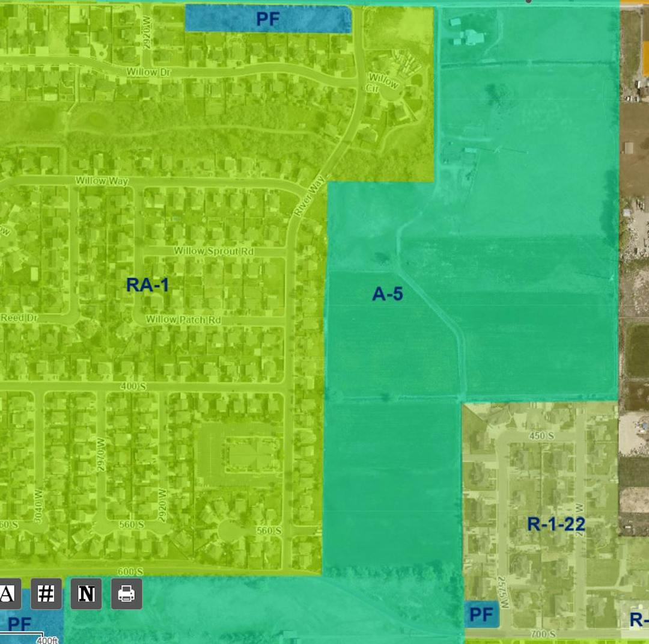Click the A-5 zone label
This screenshot has height=644, width=649.
[x=388, y=294]
